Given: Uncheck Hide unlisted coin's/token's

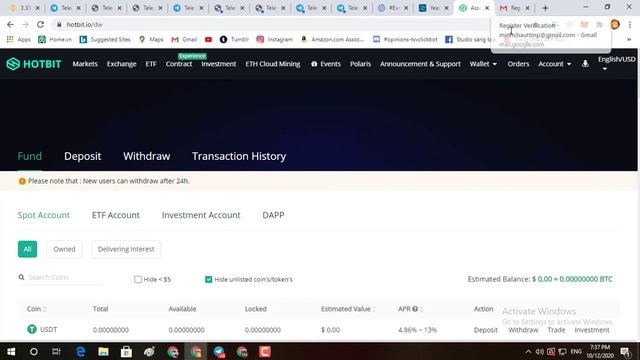Looking at the screenshot, I should pyautogui.click(x=209, y=280).
